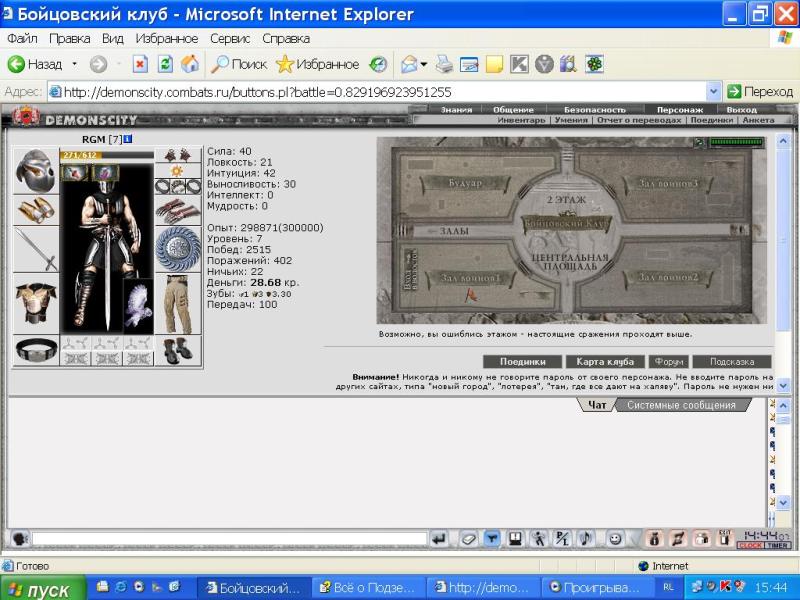Click the Форум button
The image size is (800, 600).
(669, 362)
